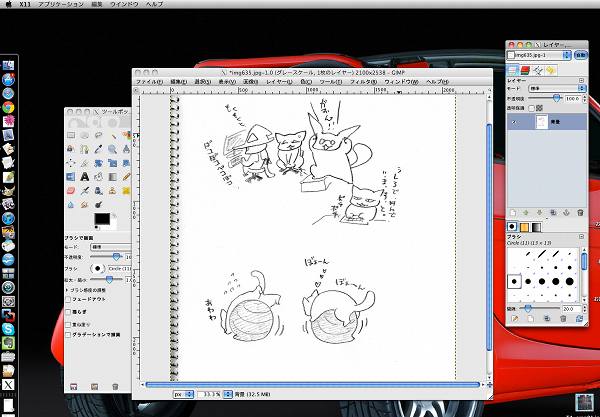Click the duplicate layer icon
The height and width of the screenshot is (417, 600).
tap(553, 213)
